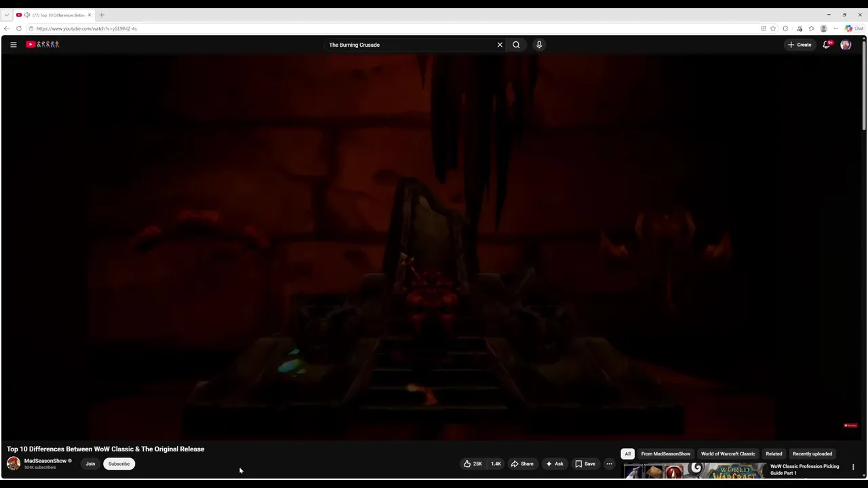Like the video (25K)

[x=473, y=464]
